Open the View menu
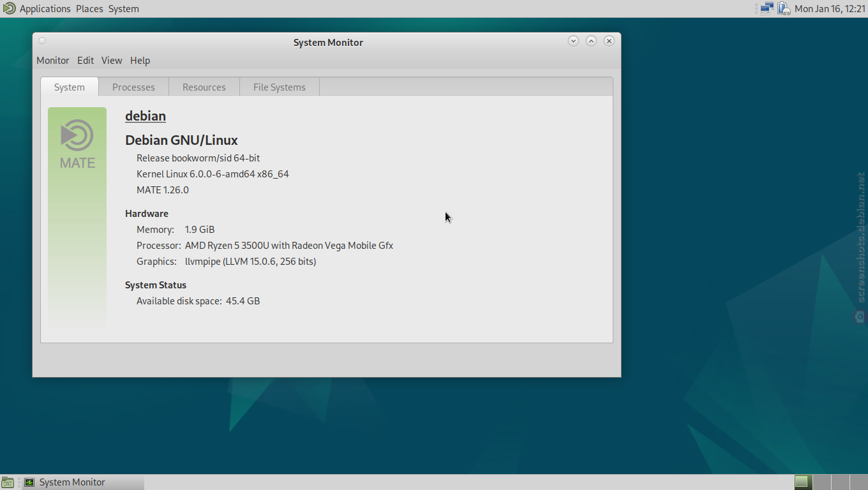The height and width of the screenshot is (490, 868). (112, 61)
